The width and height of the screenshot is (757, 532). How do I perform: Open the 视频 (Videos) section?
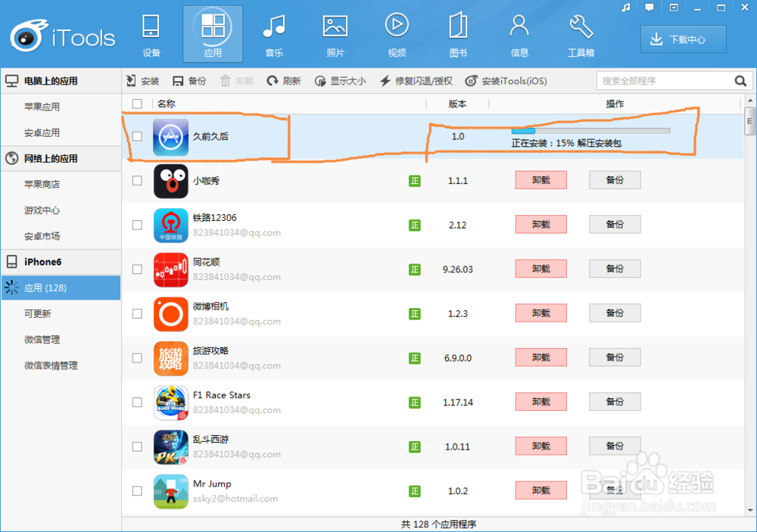pyautogui.click(x=397, y=35)
